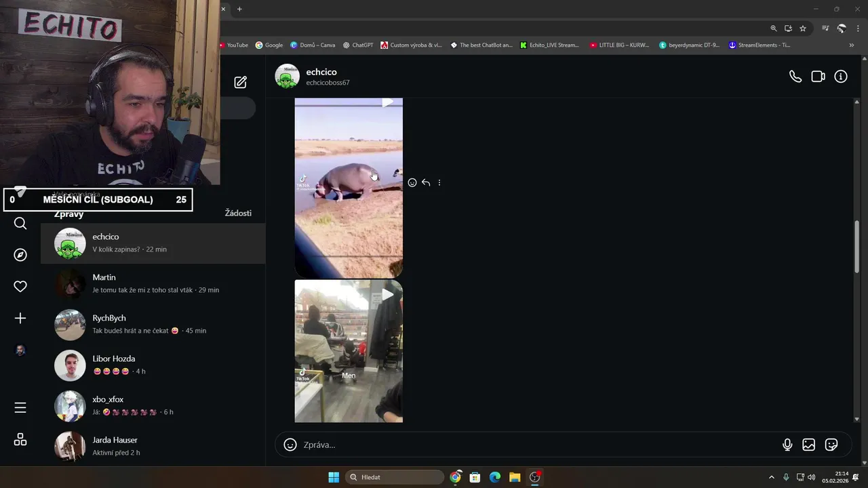868x488 pixels.
Task: Open the emoji picker in the message box
Action: click(x=290, y=445)
